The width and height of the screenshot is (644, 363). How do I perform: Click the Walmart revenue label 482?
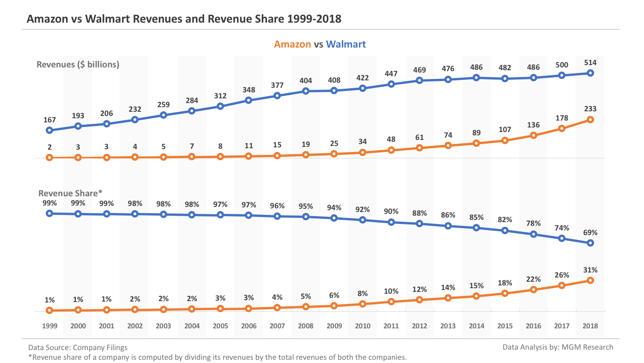[505, 68]
